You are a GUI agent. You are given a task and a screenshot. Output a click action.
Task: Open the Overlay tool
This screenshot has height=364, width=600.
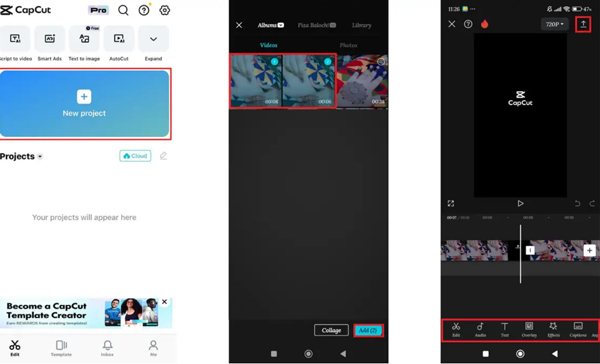(x=529, y=330)
